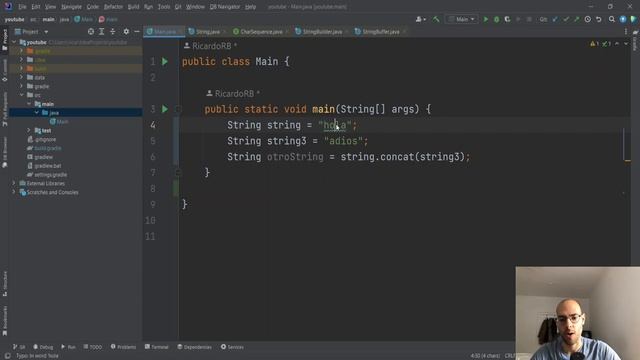Click collapse all icon in Project panel
640x360 pixels.
112,31
